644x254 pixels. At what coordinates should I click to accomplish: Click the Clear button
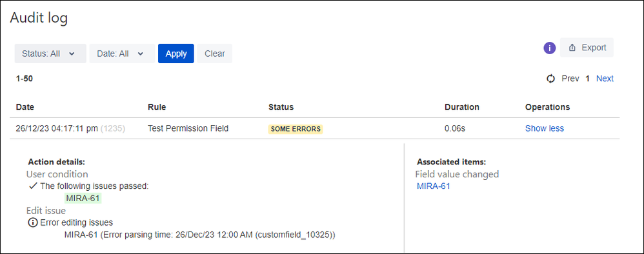215,54
